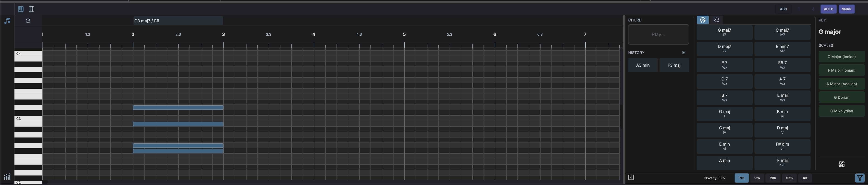Jump to bar 4 on the timeline ruler
Viewport: 868px width, 185px height.
tap(314, 34)
